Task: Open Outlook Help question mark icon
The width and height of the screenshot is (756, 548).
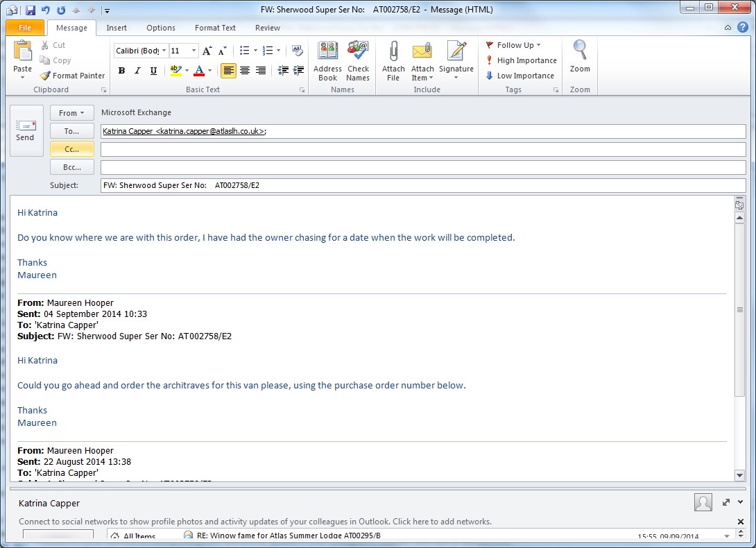Action: tap(742, 28)
